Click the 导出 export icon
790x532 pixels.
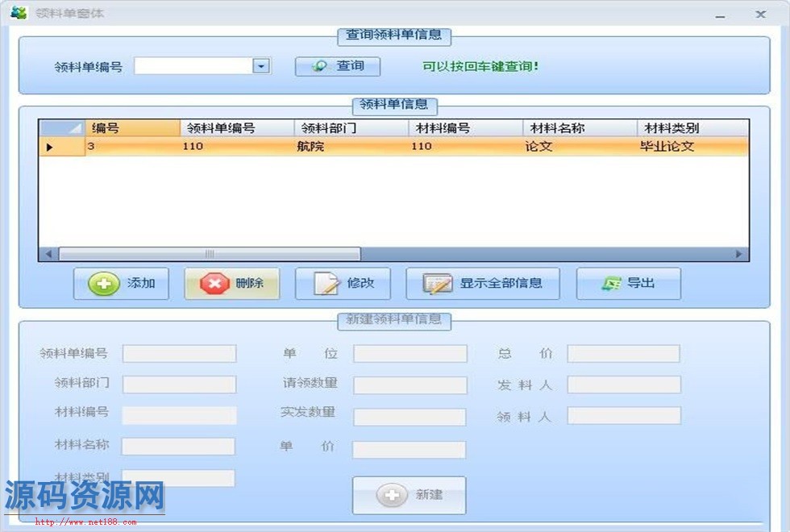[x=612, y=284]
